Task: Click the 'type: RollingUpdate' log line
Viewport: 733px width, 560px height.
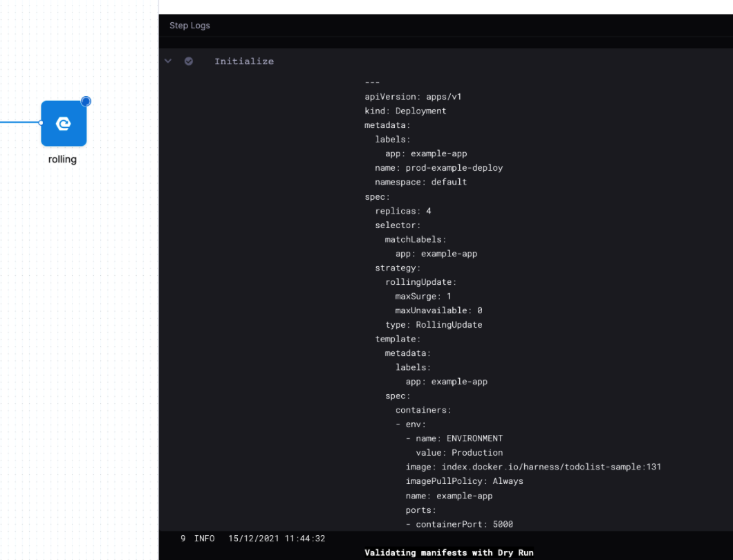Action: coord(434,325)
